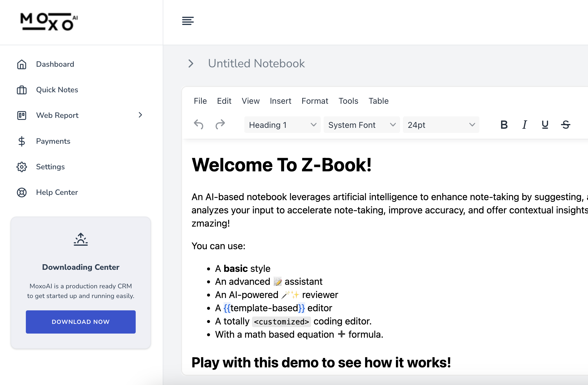This screenshot has height=385, width=588.
Task: Open the View menu
Action: coord(251,101)
